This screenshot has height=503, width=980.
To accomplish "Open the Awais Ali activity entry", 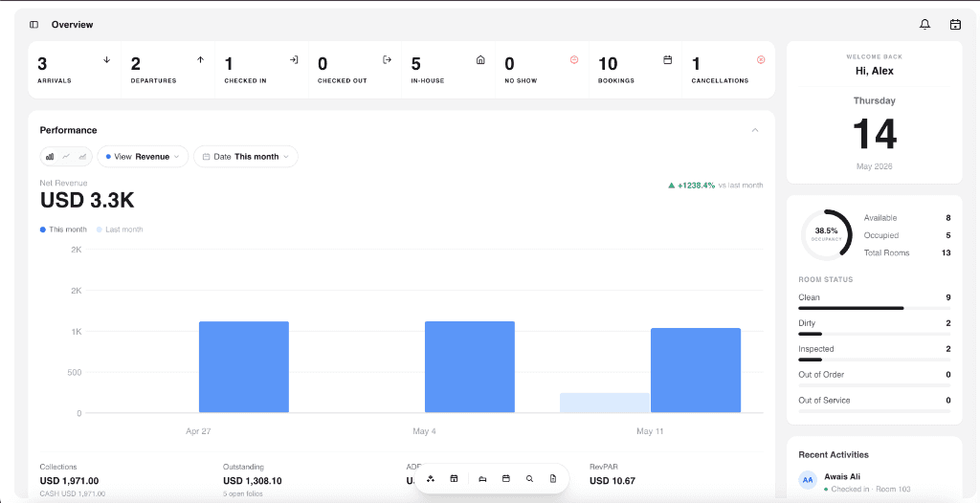I will click(x=875, y=482).
